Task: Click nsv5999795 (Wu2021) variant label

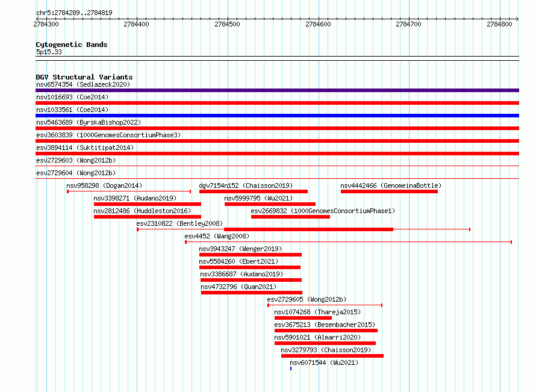Action: pyautogui.click(x=258, y=198)
